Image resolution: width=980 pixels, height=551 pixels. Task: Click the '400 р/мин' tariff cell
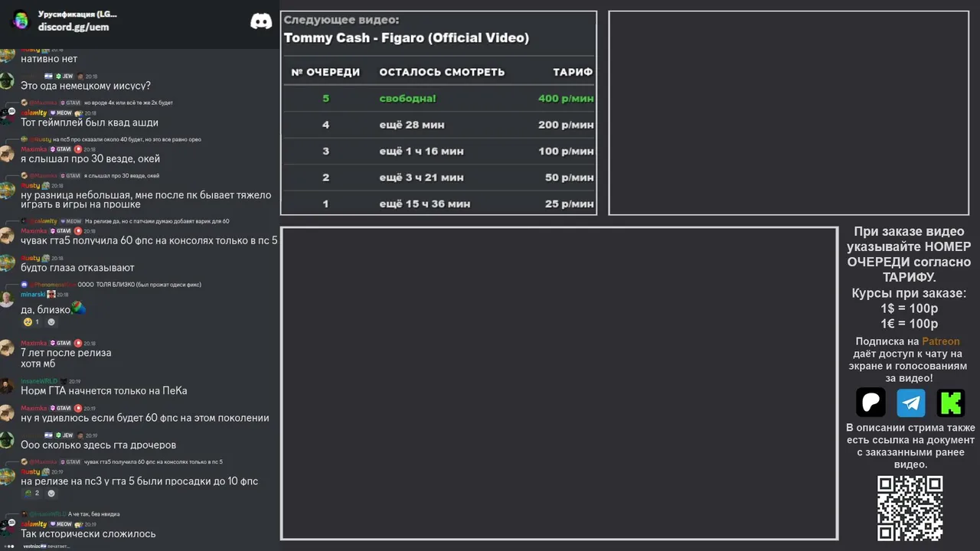pos(566,99)
